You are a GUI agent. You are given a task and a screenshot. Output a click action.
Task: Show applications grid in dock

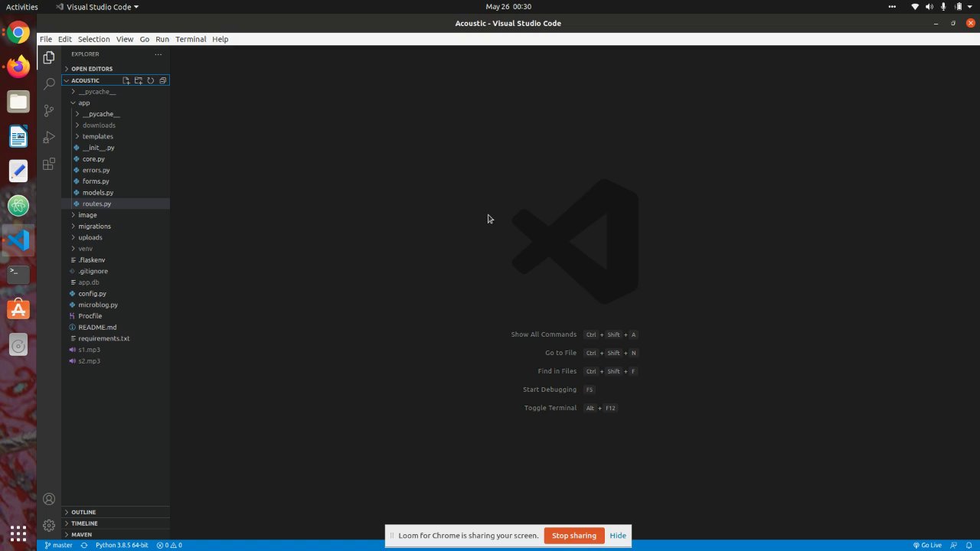[18, 533]
